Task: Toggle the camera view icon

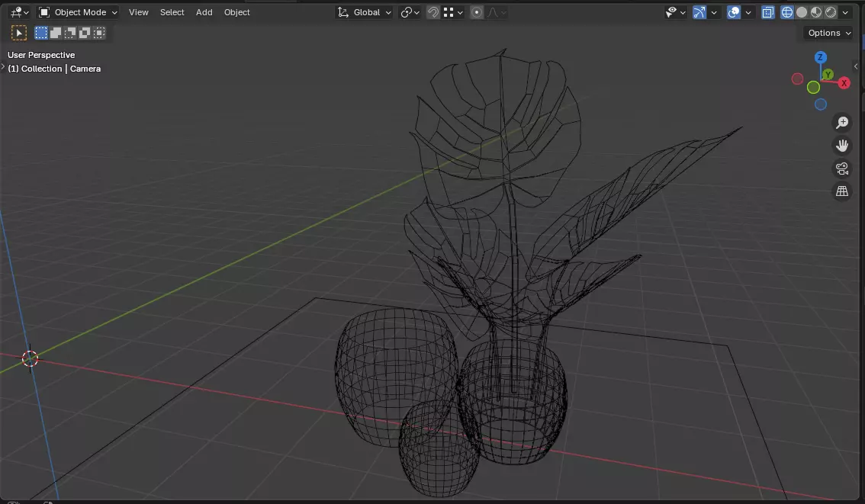Action: 842,169
